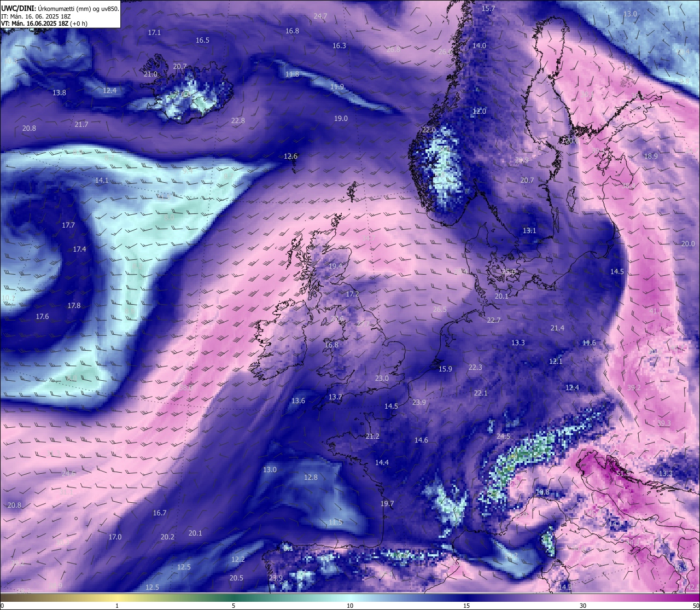Screen dimensions: 700x610
Task: Click the 22.8 value southeast of Iceland
Action: [238, 120]
